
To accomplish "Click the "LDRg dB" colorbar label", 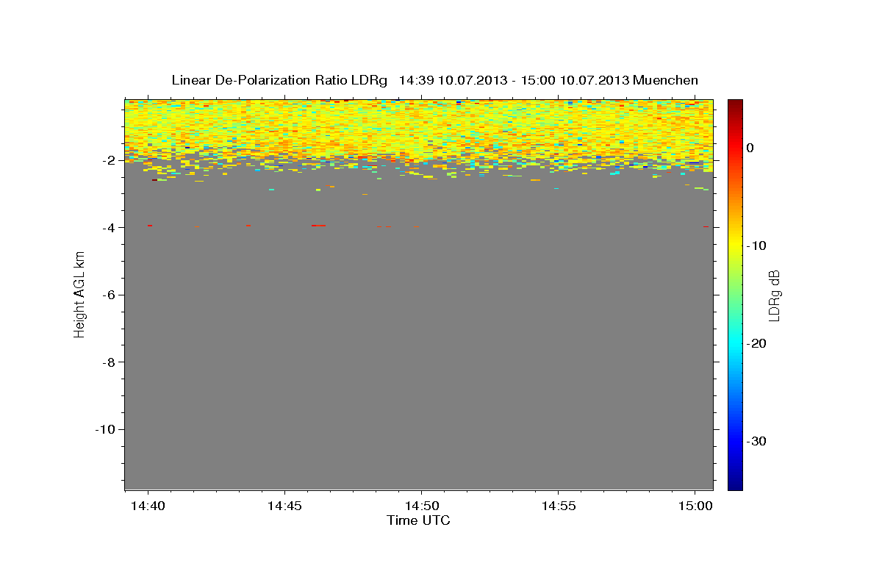I will pos(773,295).
